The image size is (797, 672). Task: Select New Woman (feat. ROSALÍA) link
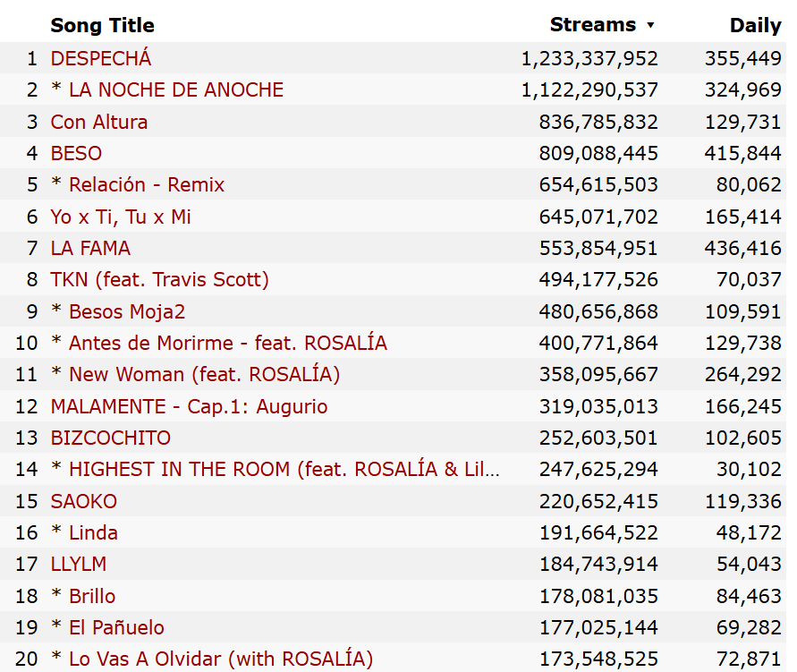coord(204,375)
